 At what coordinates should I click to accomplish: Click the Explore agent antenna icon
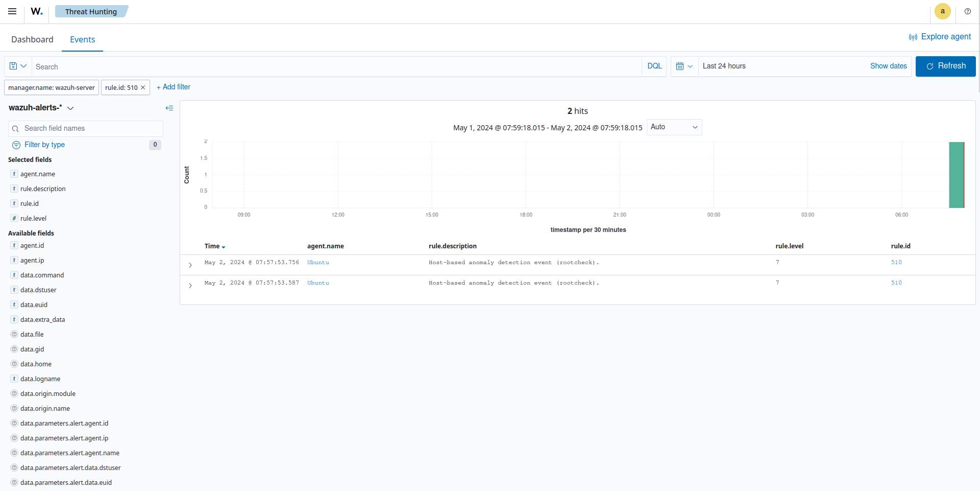coord(913,37)
